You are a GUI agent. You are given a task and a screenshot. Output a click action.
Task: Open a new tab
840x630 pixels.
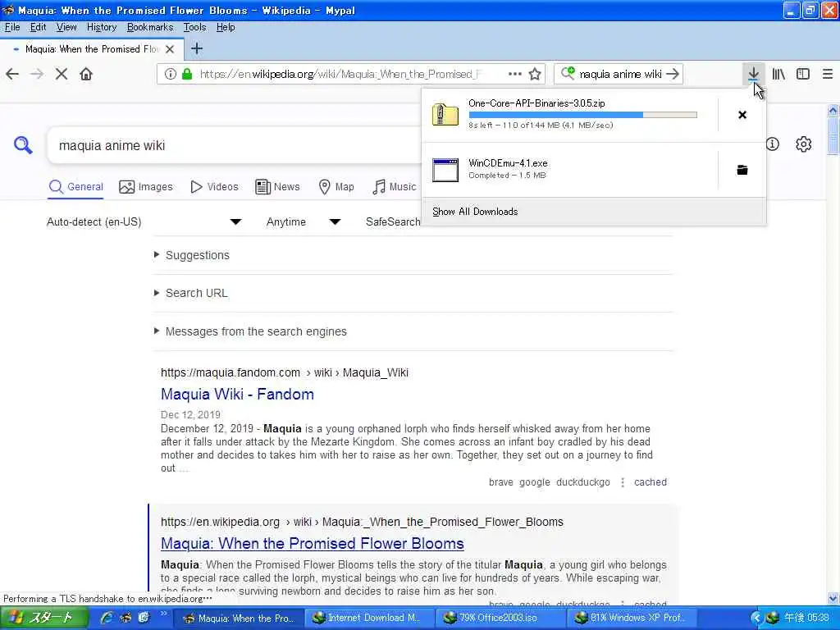197,48
